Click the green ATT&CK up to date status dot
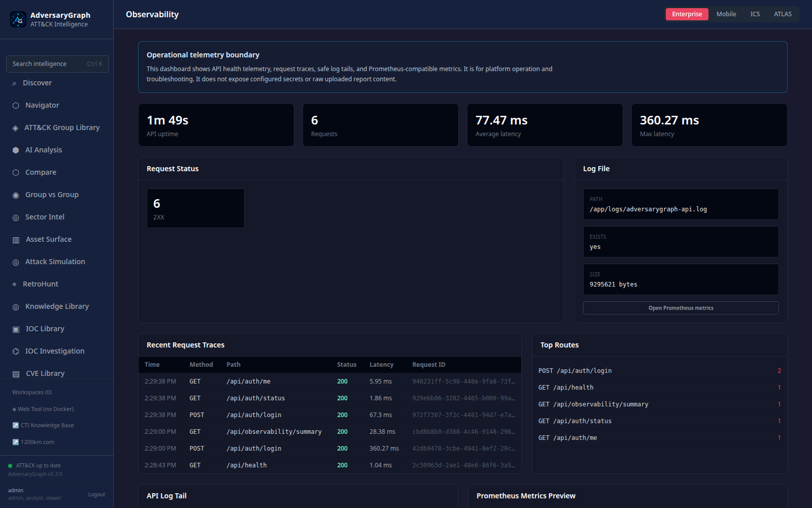Screen dimensions: 812x508 [10, 466]
